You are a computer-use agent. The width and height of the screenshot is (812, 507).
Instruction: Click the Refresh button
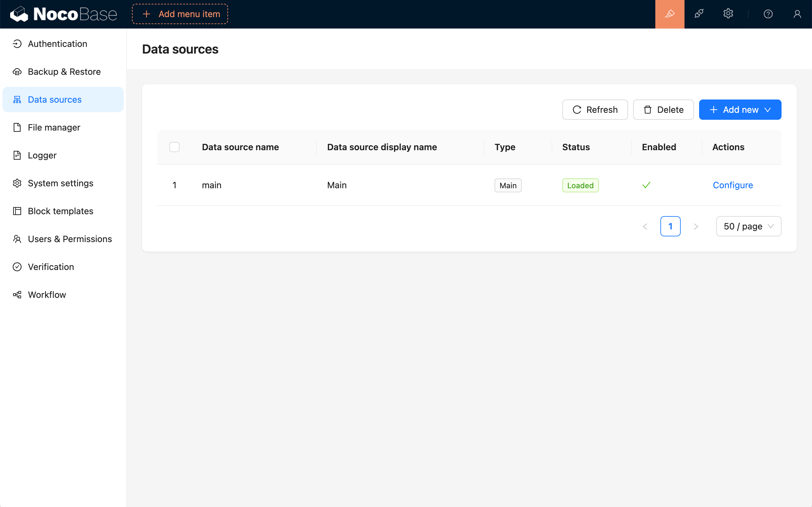(595, 110)
